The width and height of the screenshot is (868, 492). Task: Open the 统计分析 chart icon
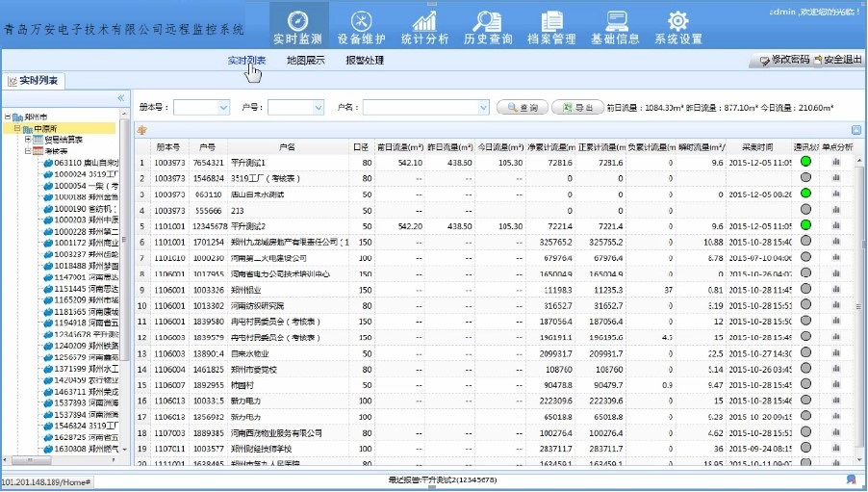pyautogui.click(x=423, y=21)
